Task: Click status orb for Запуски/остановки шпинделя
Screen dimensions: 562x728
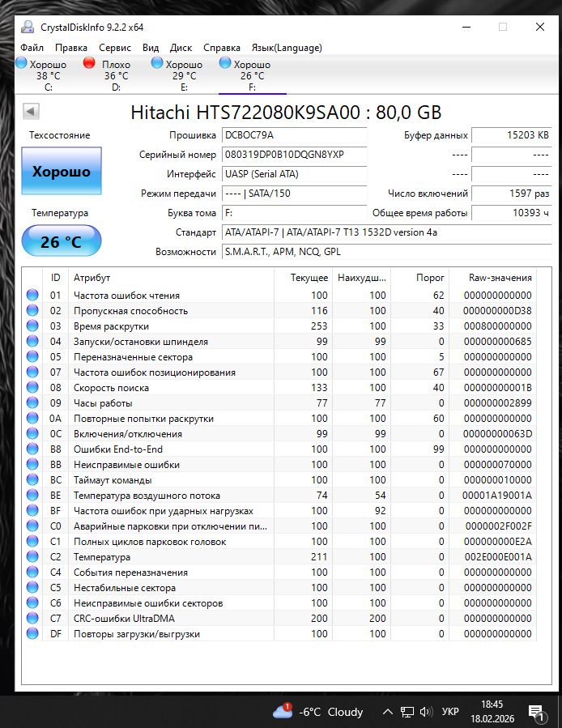Action: pos(32,341)
